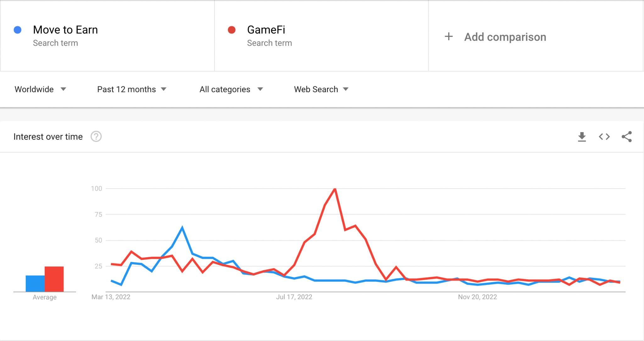Click the blue Move to Earn peak
This screenshot has width=644, height=341.
tap(182, 227)
